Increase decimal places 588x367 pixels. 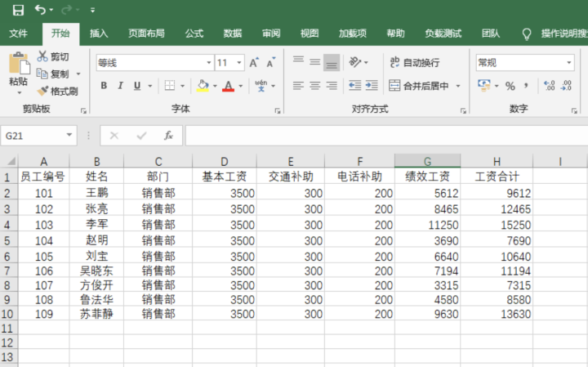coord(550,86)
